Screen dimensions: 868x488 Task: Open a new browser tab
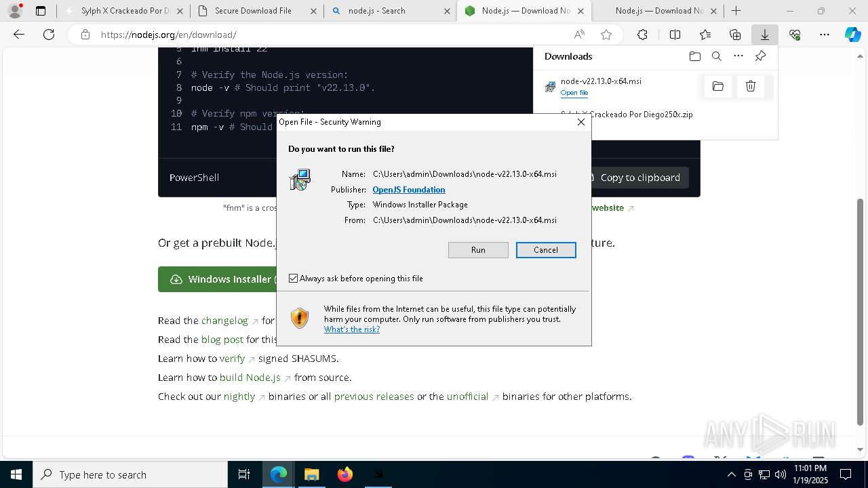(x=736, y=11)
